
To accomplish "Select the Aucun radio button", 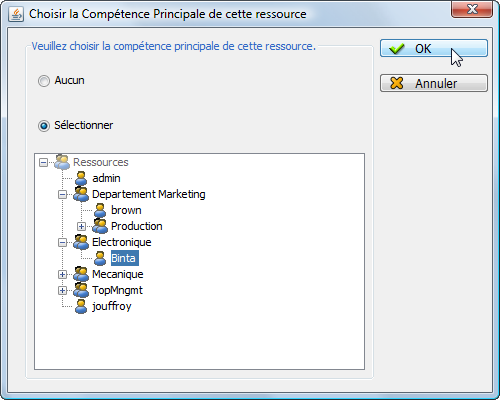I will coord(44,81).
